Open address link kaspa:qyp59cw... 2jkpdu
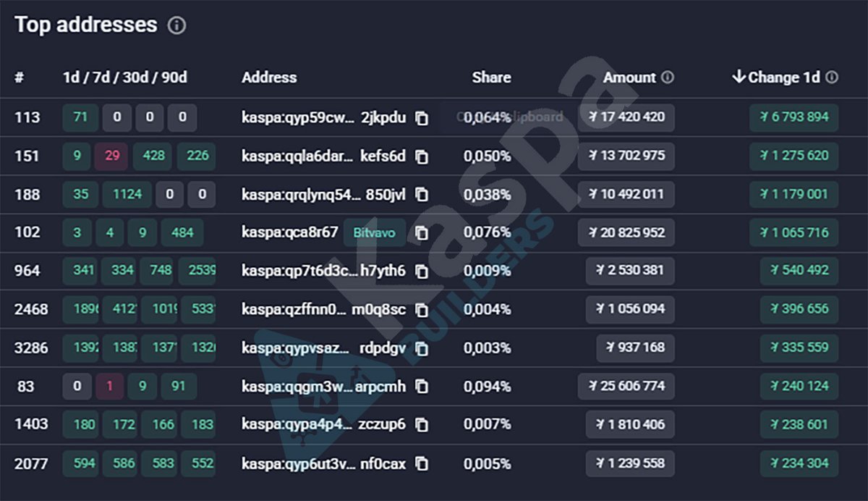Viewport: 868px width, 501px height. [324, 117]
